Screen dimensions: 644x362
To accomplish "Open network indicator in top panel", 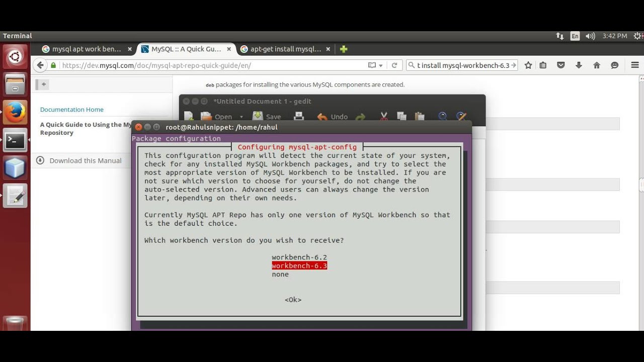I will pyautogui.click(x=560, y=36).
